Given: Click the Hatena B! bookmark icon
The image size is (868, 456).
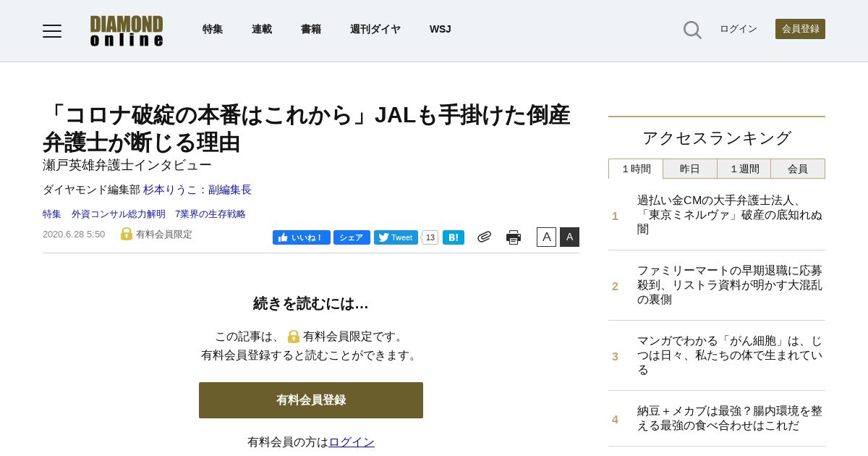Looking at the screenshot, I should [454, 237].
